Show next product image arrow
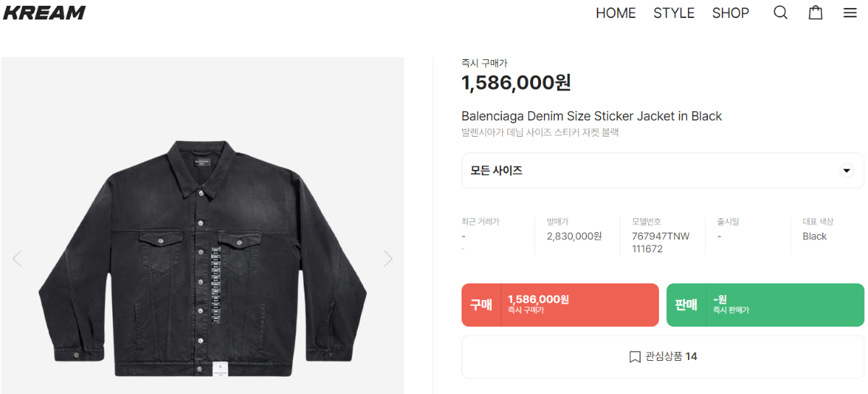The image size is (868, 394). coord(388,258)
